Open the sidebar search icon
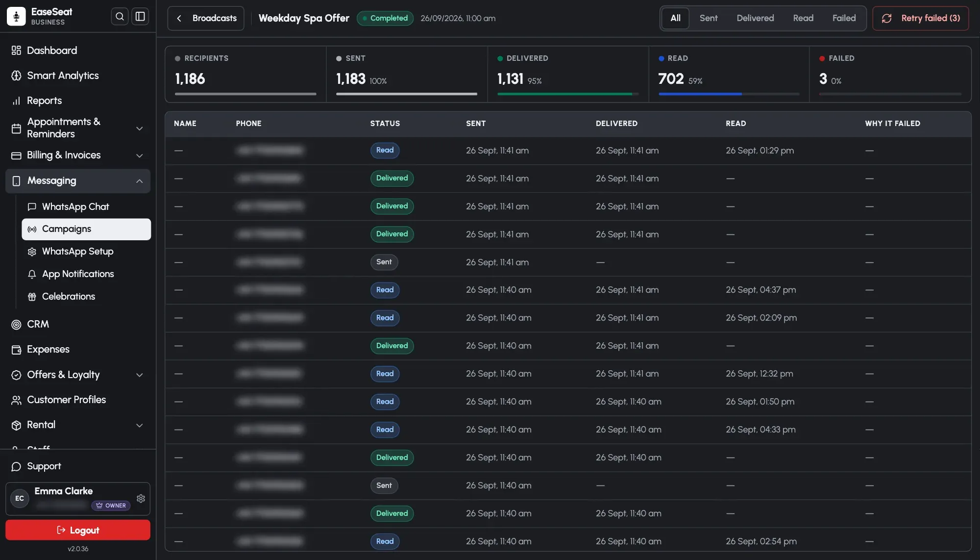 tap(120, 16)
